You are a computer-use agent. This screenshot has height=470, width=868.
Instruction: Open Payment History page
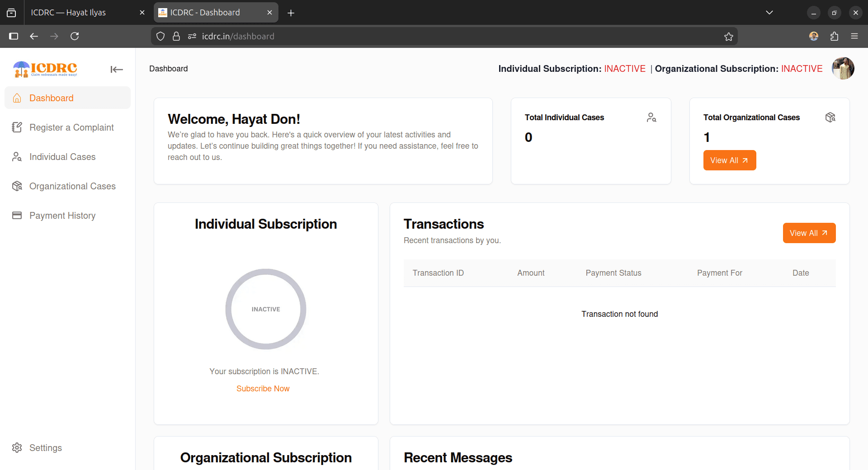point(68,216)
